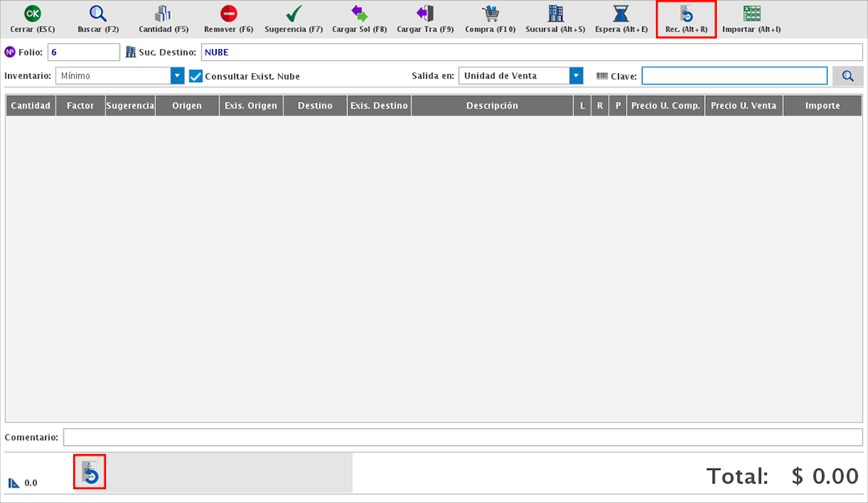
Task: Click the Espera (Alt+E) hourglass icon
Action: point(621,14)
